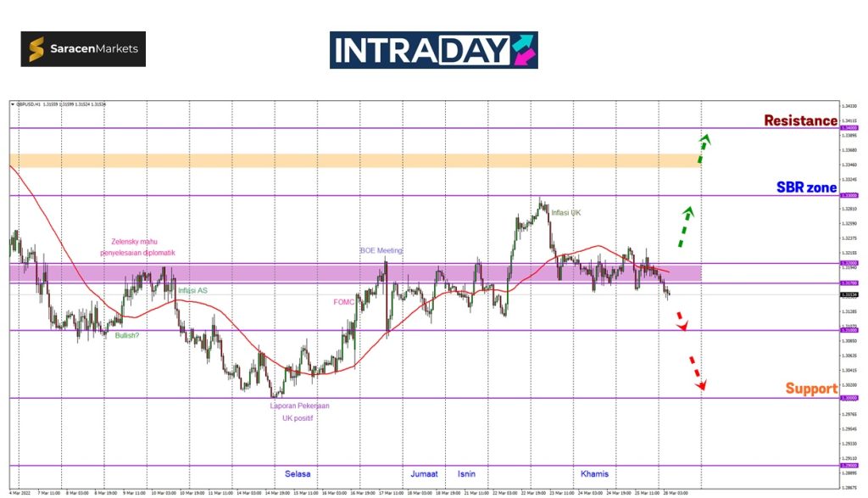The width and height of the screenshot is (868, 498).
Task: Click the Resistance label
Action: point(800,120)
